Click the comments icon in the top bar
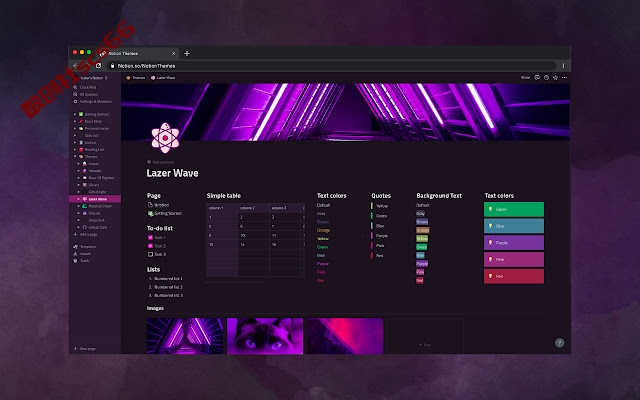The width and height of the screenshot is (640, 400). [537, 78]
